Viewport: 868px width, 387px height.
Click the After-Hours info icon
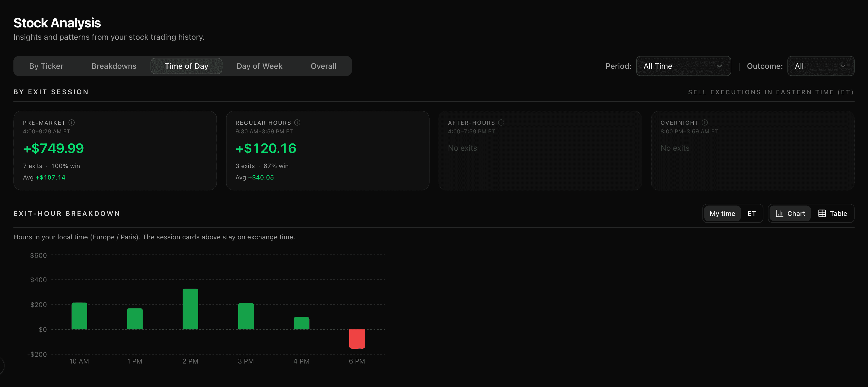click(x=501, y=122)
